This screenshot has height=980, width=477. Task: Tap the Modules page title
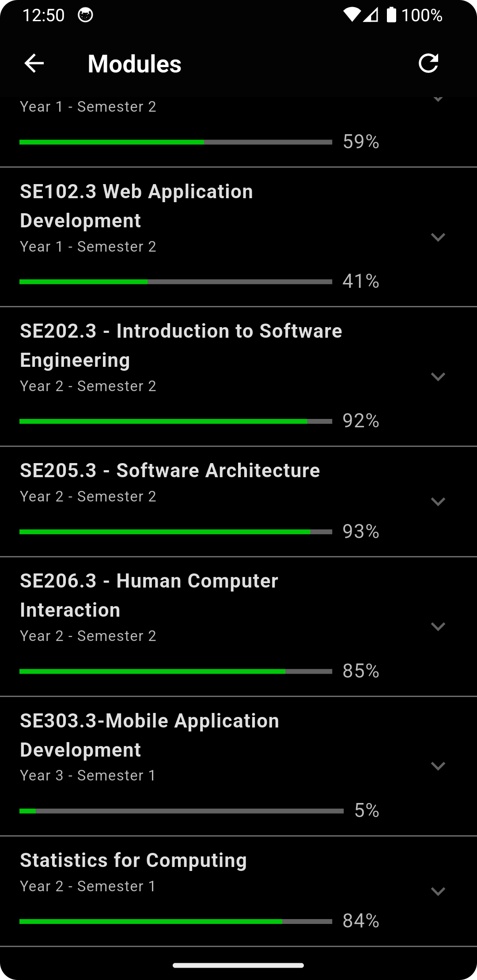point(135,64)
